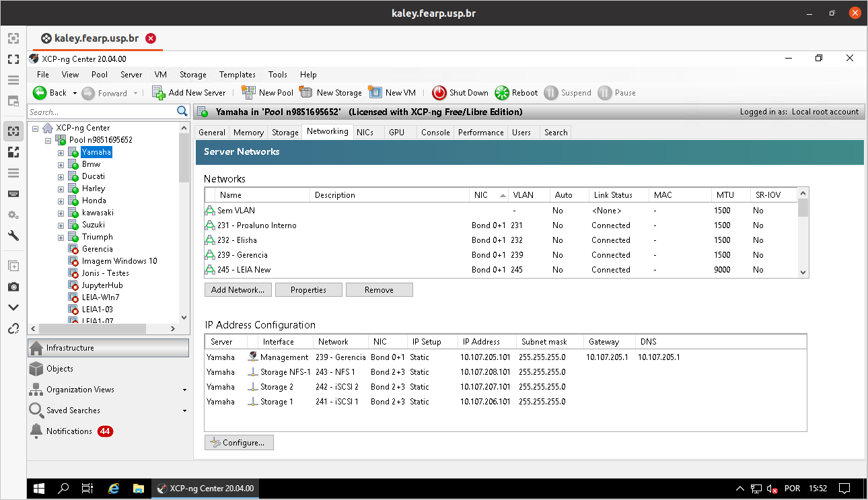
Task: Click the fullscreen icon in left sidebar
Action: (x=13, y=59)
